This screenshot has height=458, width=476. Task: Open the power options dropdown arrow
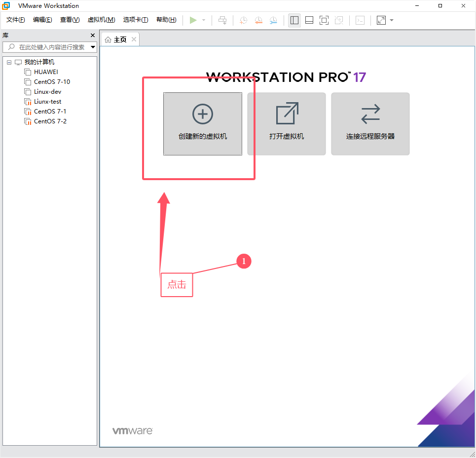[x=204, y=20]
